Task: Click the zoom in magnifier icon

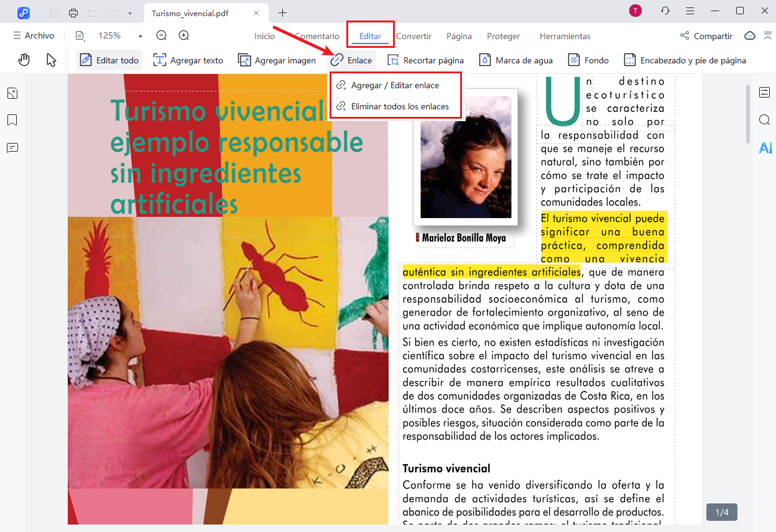Action: (184, 36)
